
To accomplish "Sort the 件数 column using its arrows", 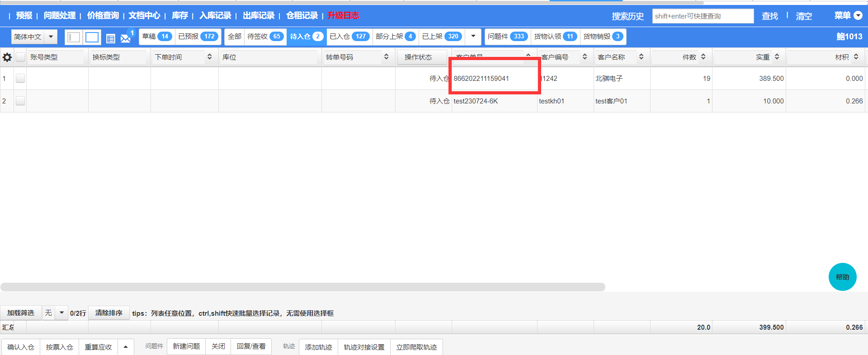I will 703,57.
